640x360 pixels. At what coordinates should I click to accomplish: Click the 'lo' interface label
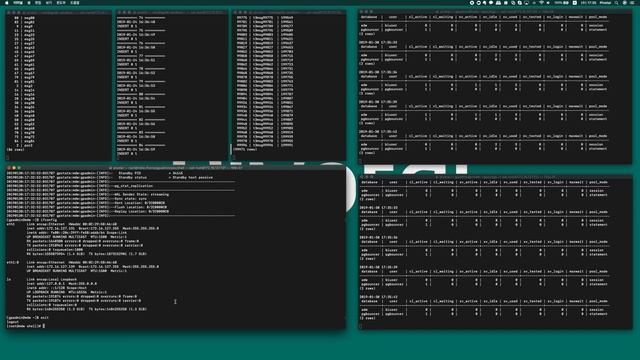coord(9,279)
